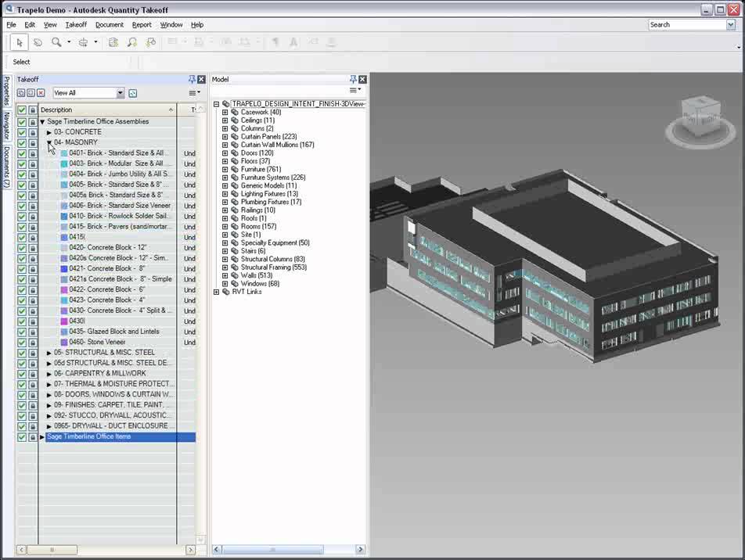Click the Doors category layers icon

(235, 153)
